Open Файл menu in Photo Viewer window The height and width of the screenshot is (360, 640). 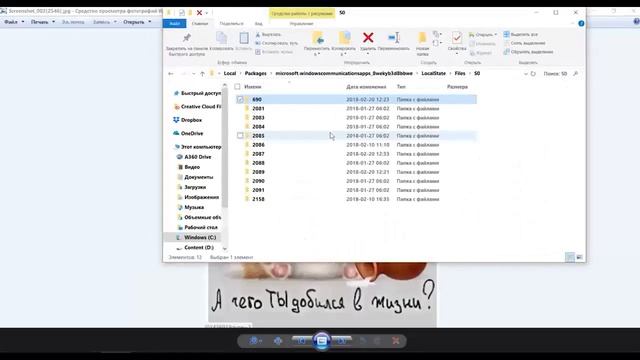(x=14, y=22)
